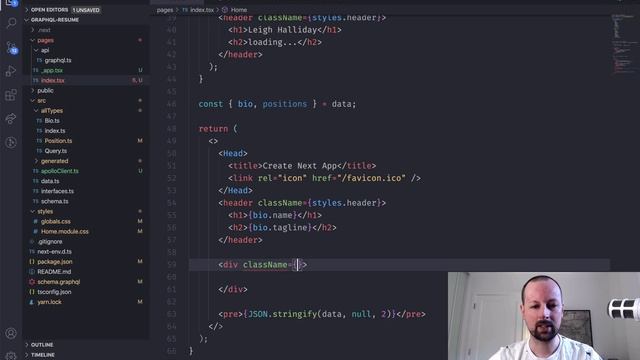The width and height of the screenshot is (640, 360).
Task: Select index.tsx in the file tree
Action: [x=53, y=80]
